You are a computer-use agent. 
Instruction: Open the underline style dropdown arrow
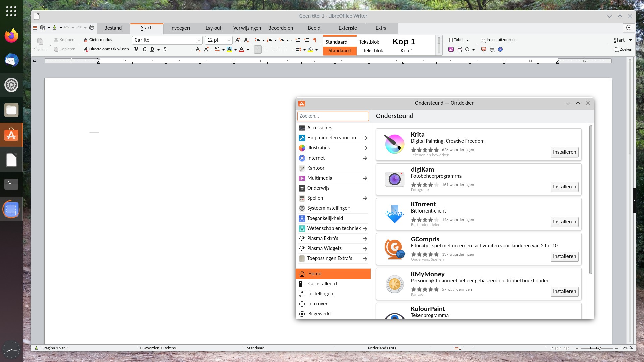coord(158,50)
